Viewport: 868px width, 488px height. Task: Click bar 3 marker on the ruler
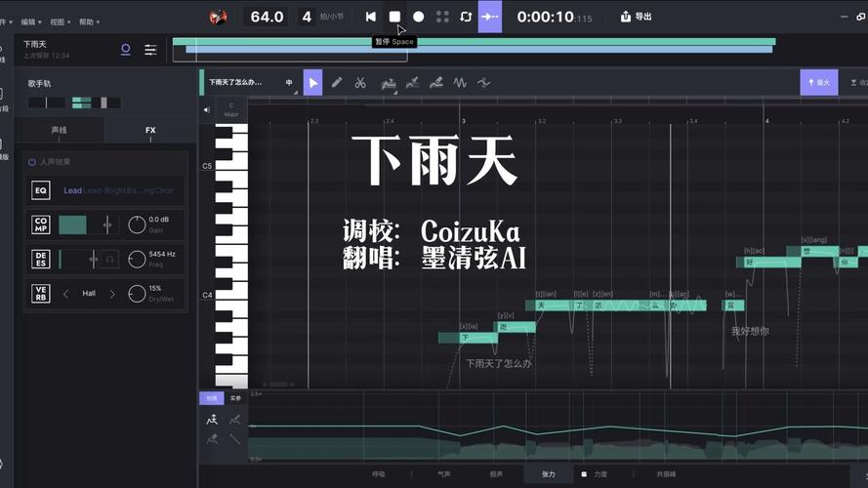(463, 121)
